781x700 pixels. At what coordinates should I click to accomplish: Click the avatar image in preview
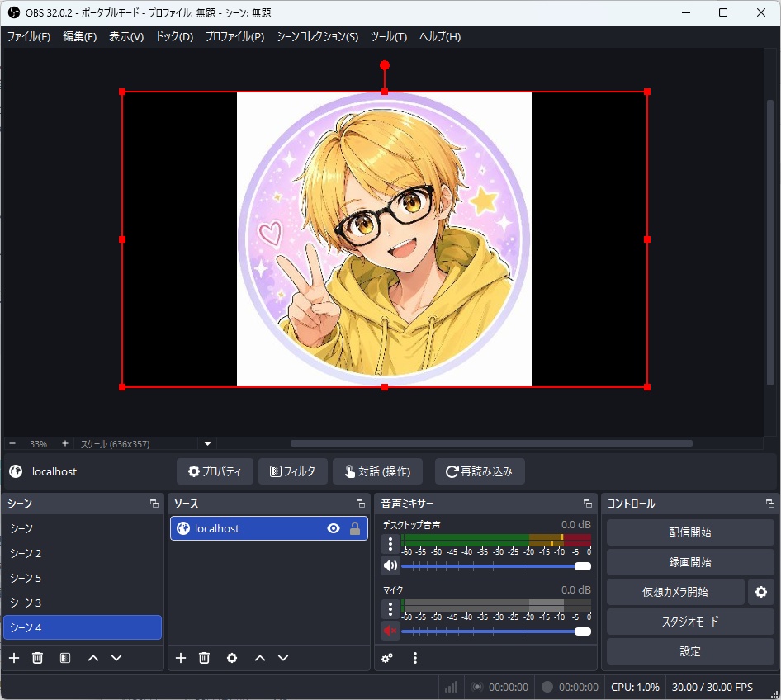[x=385, y=239]
